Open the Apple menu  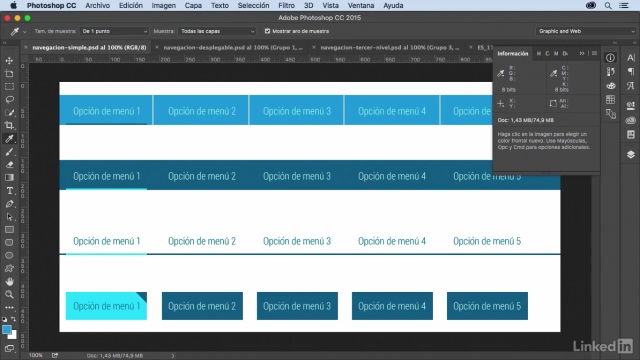[x=13, y=5]
